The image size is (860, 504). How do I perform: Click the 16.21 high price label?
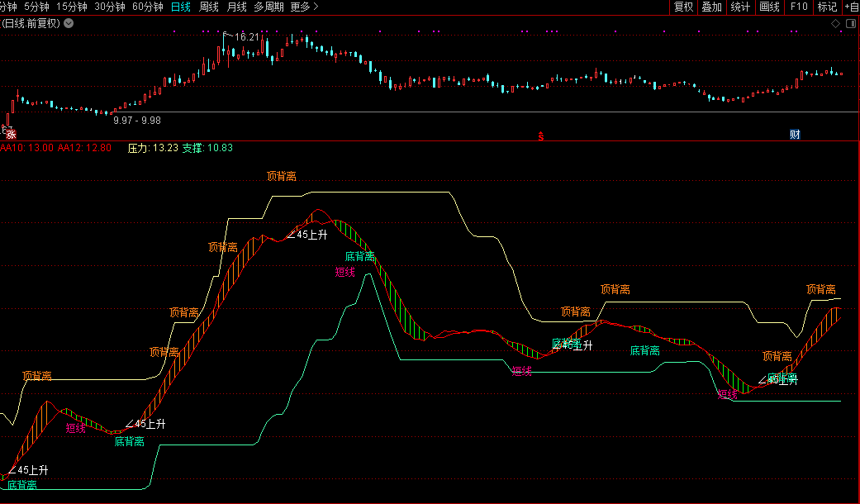click(x=247, y=37)
